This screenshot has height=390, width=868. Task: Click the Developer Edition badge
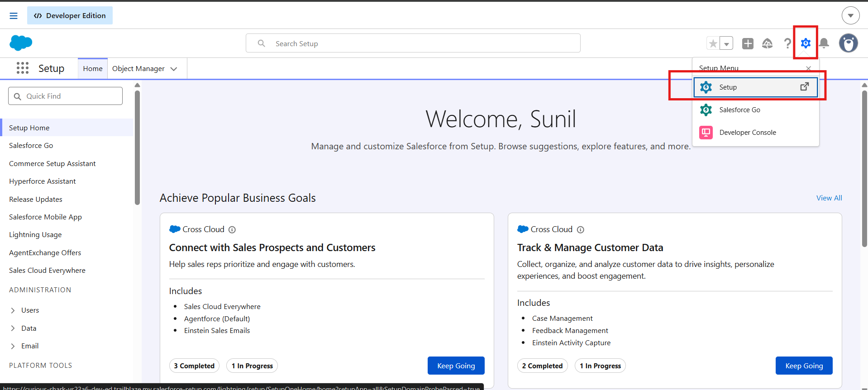point(70,15)
